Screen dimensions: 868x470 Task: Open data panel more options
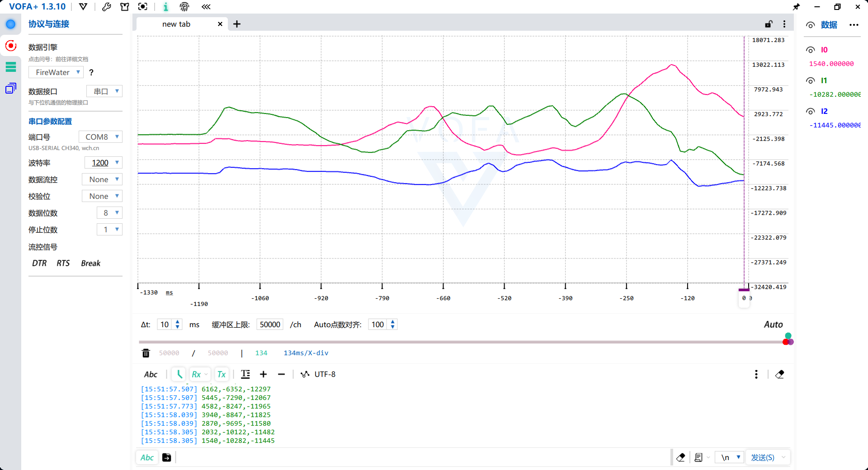coord(854,25)
